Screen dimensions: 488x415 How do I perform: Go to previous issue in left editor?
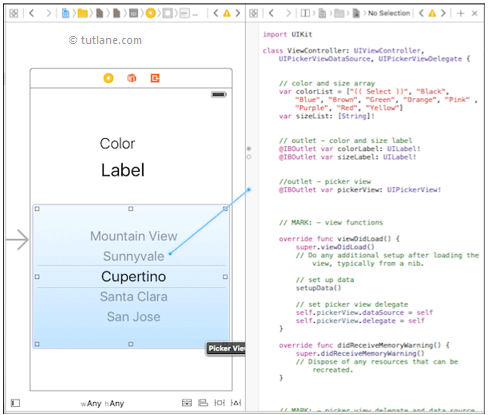216,13
